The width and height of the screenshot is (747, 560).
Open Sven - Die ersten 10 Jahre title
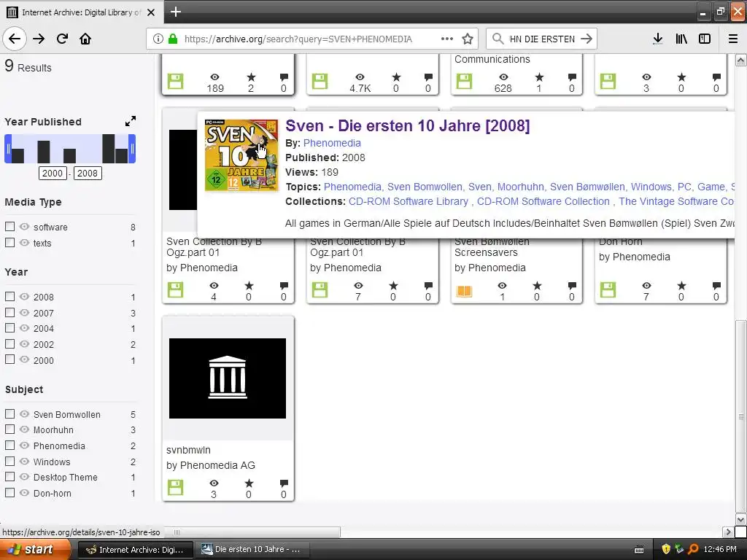[x=407, y=125]
